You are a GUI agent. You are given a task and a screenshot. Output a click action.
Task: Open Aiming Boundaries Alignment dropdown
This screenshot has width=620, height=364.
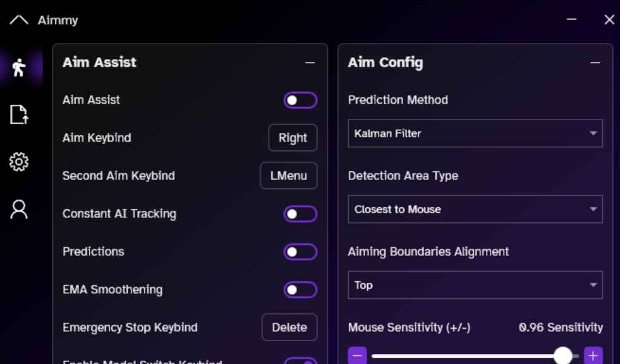pos(475,285)
